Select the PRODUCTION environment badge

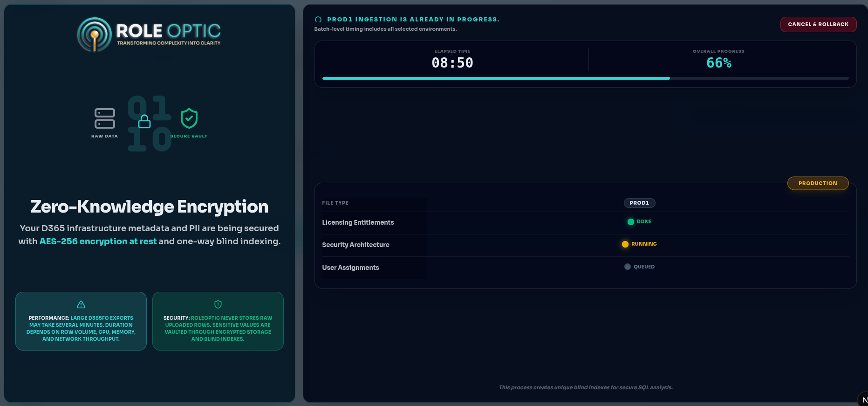click(x=818, y=183)
